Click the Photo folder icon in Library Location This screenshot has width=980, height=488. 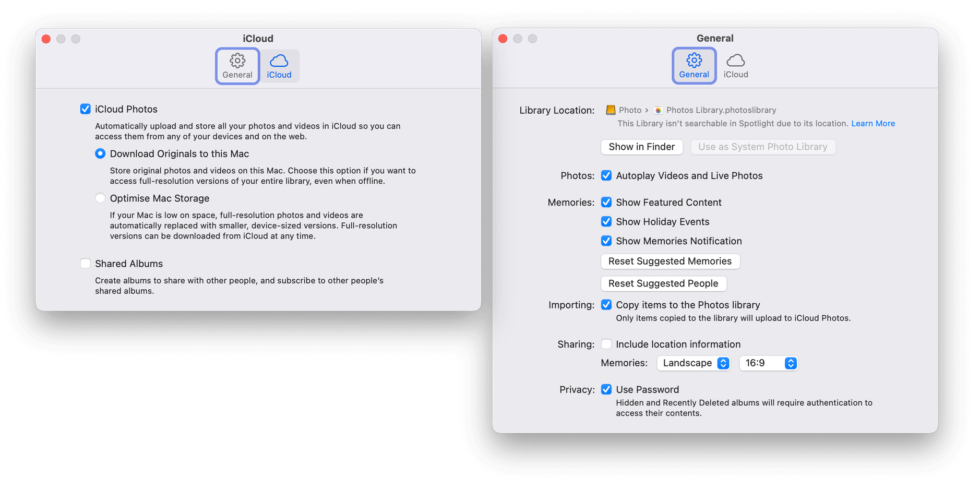point(611,110)
